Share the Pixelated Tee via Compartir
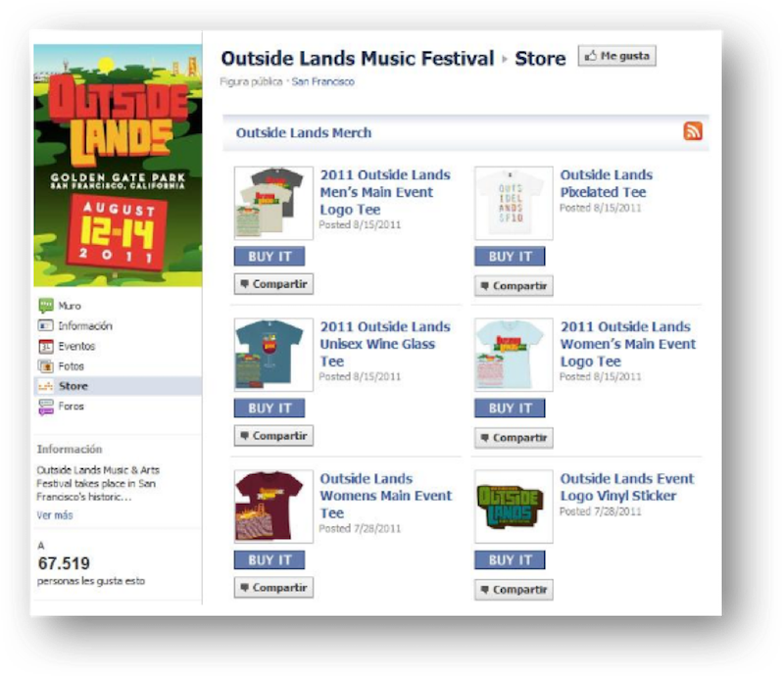The image size is (784, 678). coord(514,286)
